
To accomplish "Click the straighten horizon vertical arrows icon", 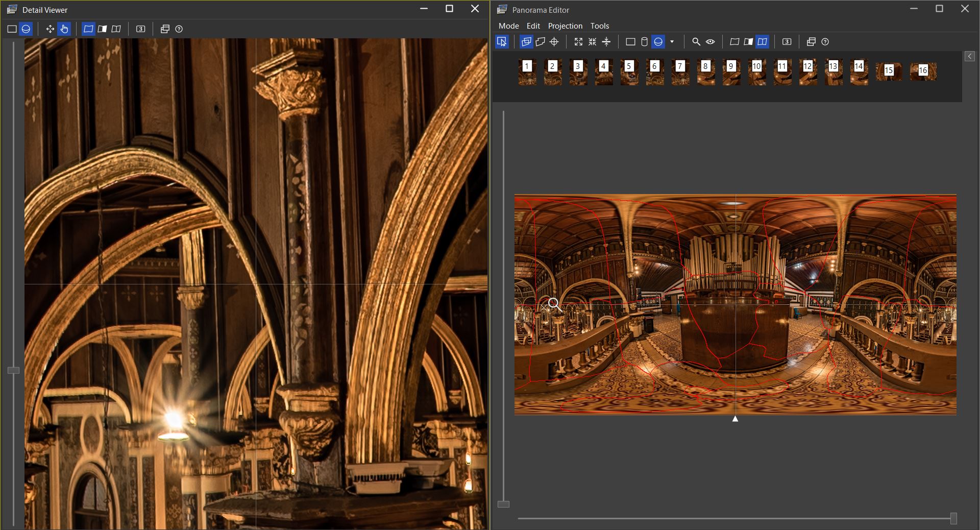I will 606,42.
